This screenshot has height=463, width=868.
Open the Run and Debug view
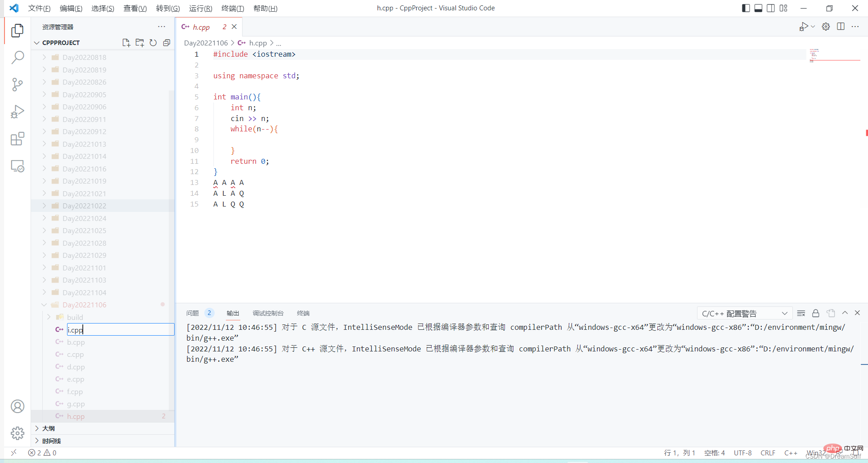click(17, 112)
